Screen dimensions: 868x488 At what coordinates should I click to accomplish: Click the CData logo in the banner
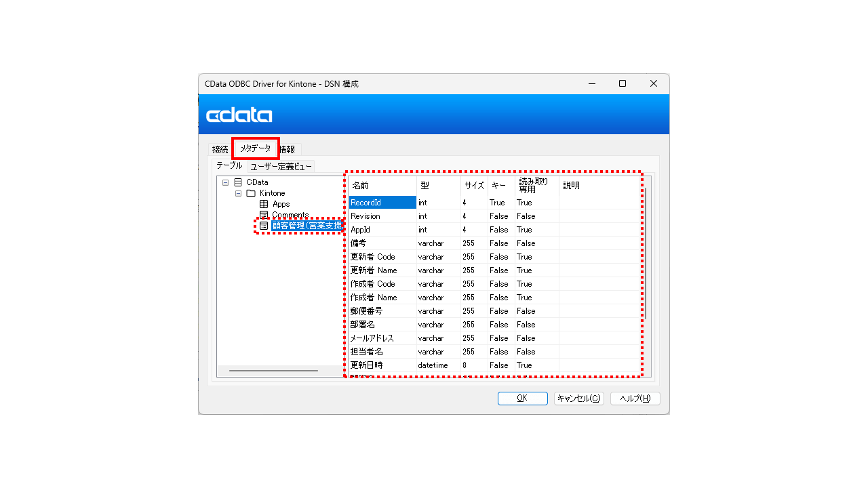(239, 115)
